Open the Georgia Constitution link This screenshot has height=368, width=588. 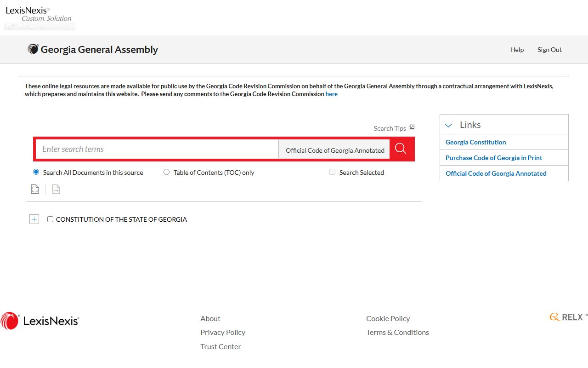point(475,142)
